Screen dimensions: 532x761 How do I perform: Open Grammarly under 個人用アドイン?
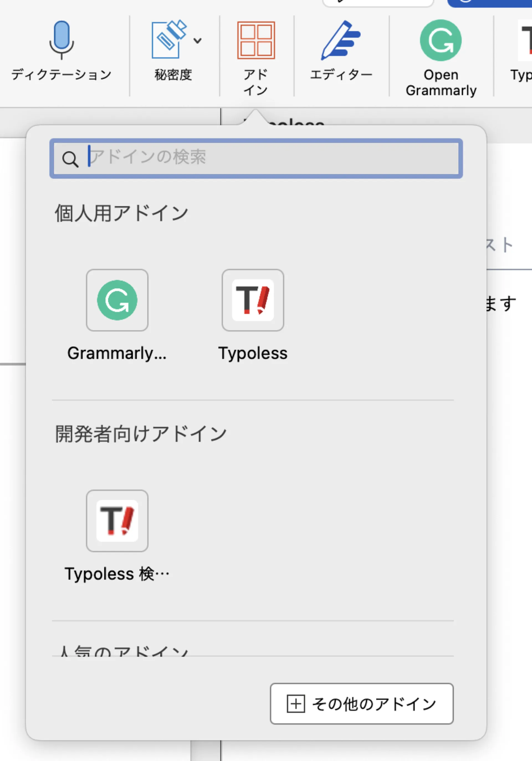(117, 300)
